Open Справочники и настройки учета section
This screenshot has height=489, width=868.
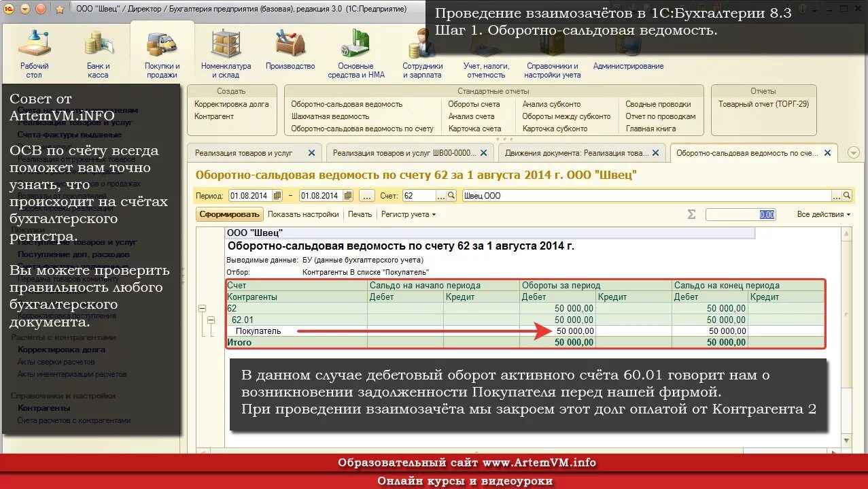coord(553,54)
